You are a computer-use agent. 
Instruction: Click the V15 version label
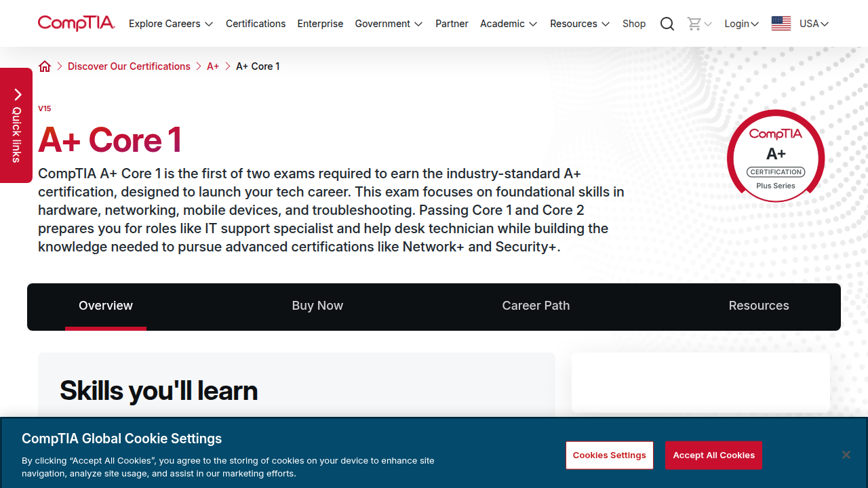point(45,108)
